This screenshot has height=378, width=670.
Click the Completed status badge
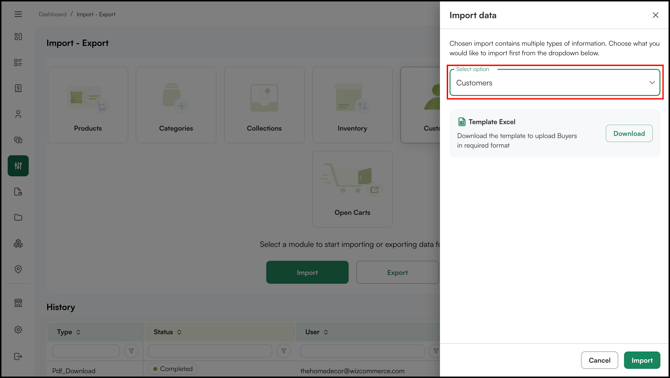tap(173, 369)
